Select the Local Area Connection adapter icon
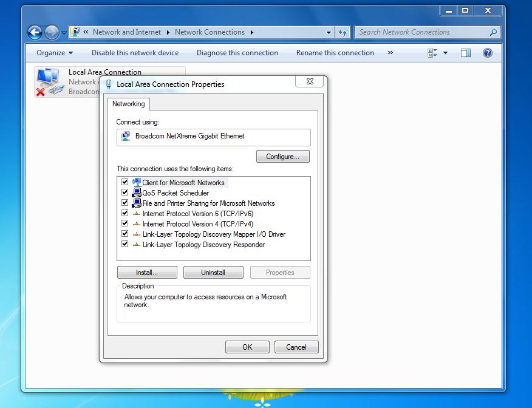The height and width of the screenshot is (408, 532). 50,82
